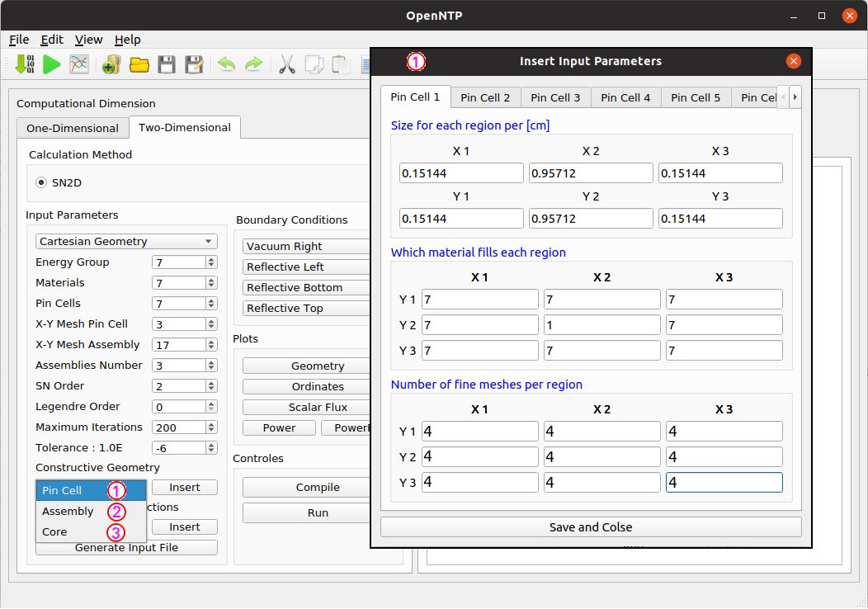Viewport: 868px width, 609px height.
Task: Open the plot chart icon in the toolbar
Action: (79, 64)
